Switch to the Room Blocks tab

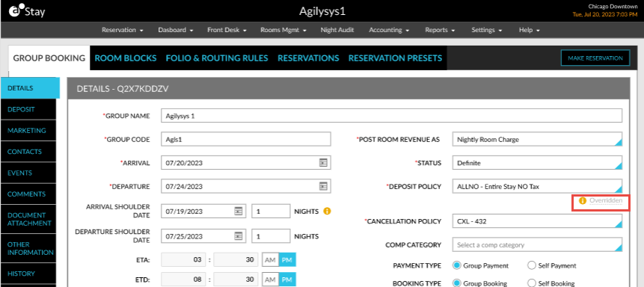(x=126, y=58)
